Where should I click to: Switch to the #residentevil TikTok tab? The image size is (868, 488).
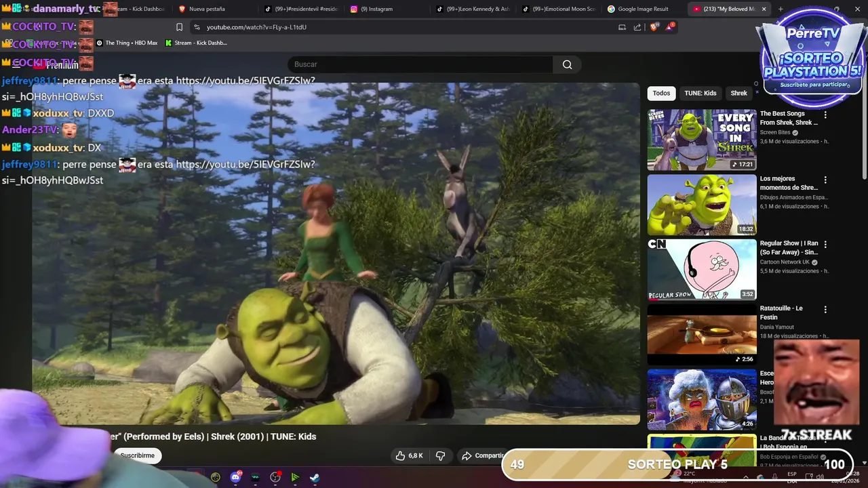pyautogui.click(x=302, y=9)
